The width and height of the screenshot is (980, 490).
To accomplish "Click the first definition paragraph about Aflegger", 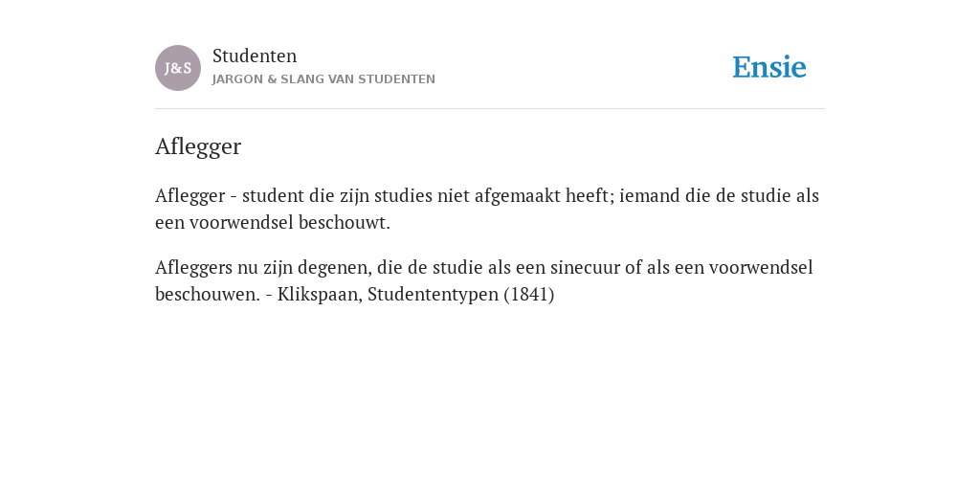I will [x=487, y=209].
